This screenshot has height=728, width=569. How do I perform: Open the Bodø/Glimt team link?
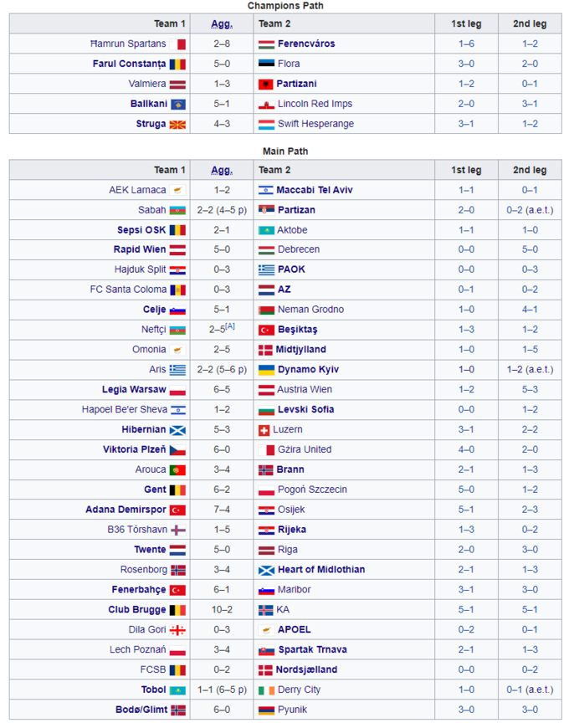pos(141,710)
